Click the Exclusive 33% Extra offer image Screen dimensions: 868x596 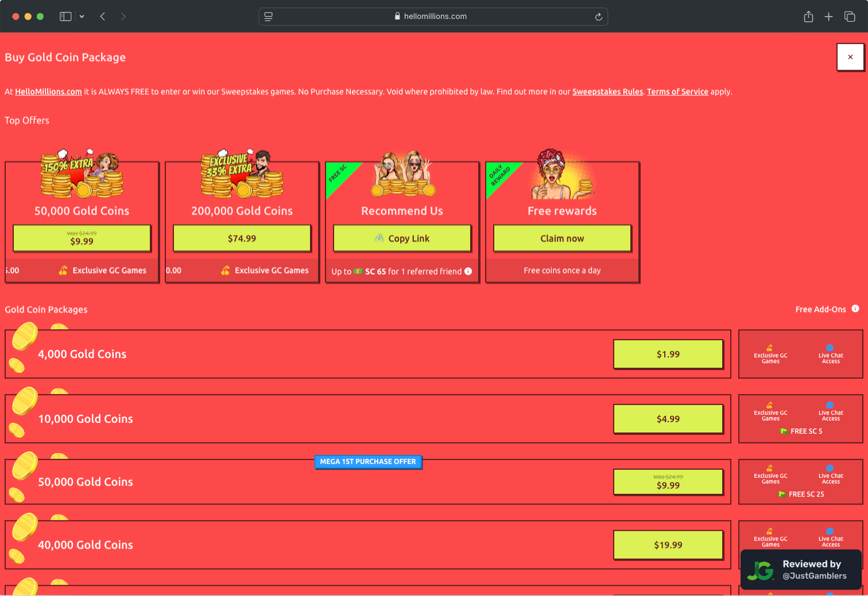(242, 174)
